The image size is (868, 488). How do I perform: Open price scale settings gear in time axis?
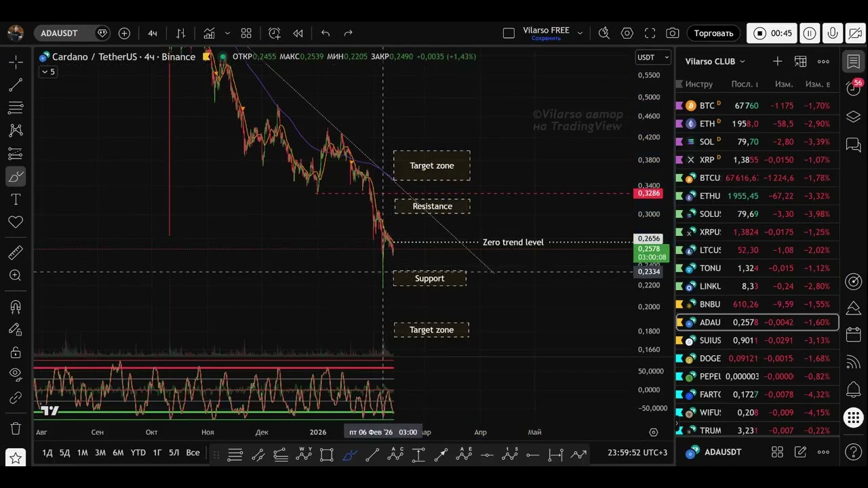coord(653,432)
